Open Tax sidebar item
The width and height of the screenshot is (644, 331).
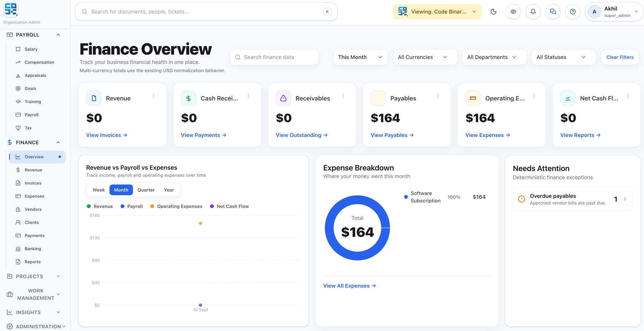[x=37, y=128]
